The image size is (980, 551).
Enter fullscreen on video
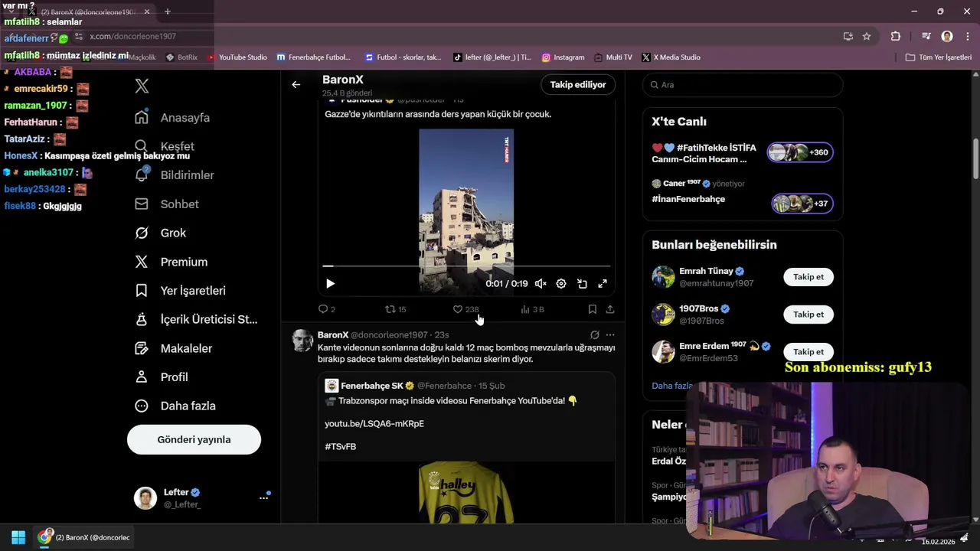[603, 284]
